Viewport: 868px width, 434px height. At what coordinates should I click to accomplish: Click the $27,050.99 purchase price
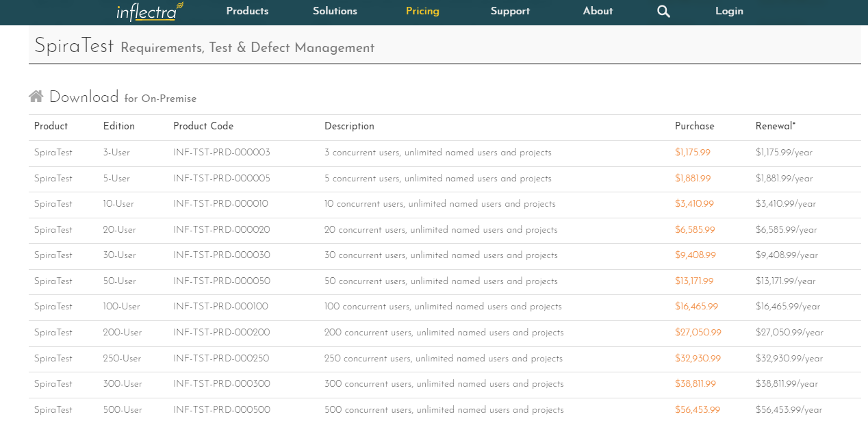pyautogui.click(x=698, y=333)
